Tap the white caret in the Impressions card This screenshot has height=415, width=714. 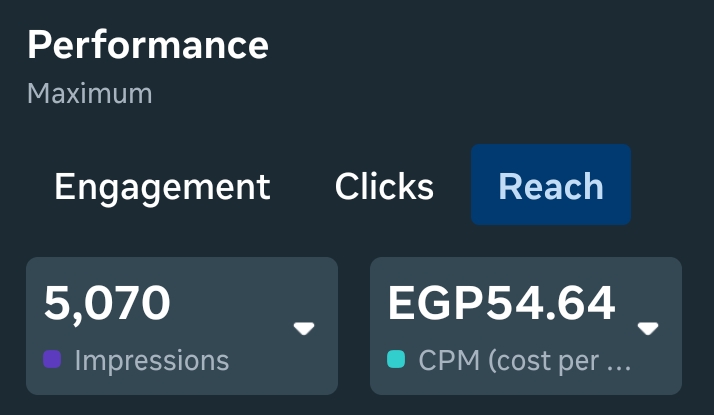click(x=304, y=328)
